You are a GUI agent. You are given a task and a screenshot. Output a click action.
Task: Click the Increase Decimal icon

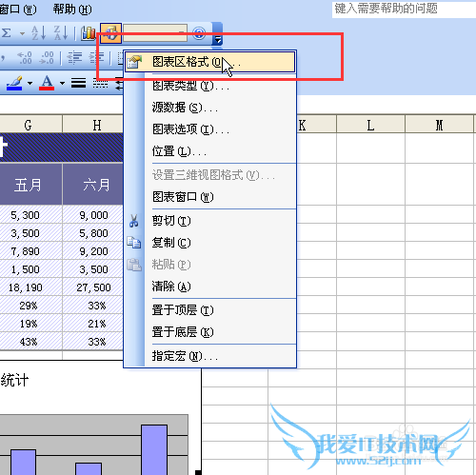[25, 58]
